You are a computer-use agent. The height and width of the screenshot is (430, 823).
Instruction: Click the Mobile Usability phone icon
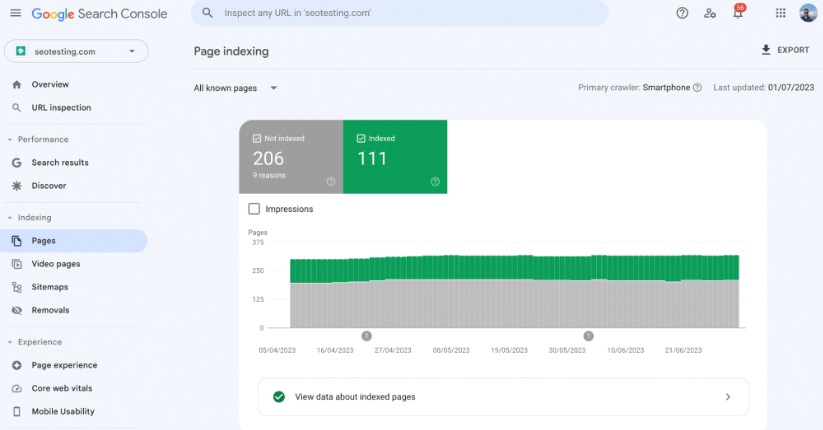point(17,412)
